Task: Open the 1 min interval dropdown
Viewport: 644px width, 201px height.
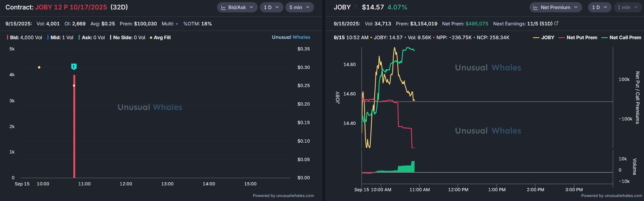Action: [x=628, y=7]
